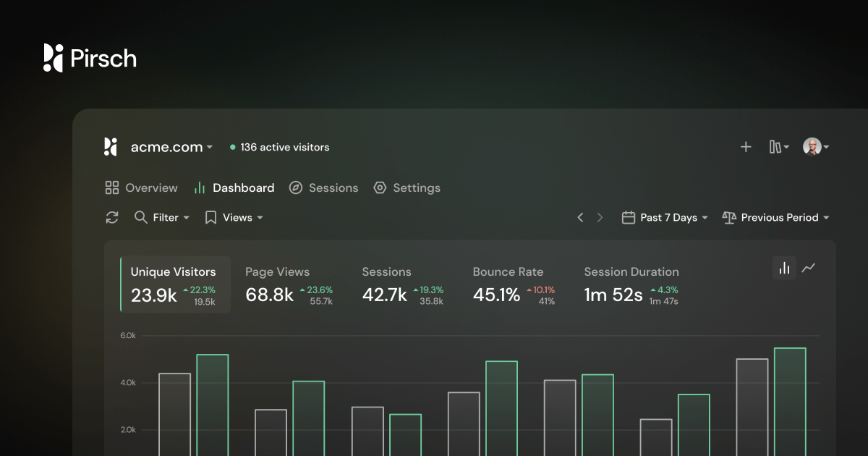
Task: Open the acme.com site dropdown
Action: [x=171, y=146]
